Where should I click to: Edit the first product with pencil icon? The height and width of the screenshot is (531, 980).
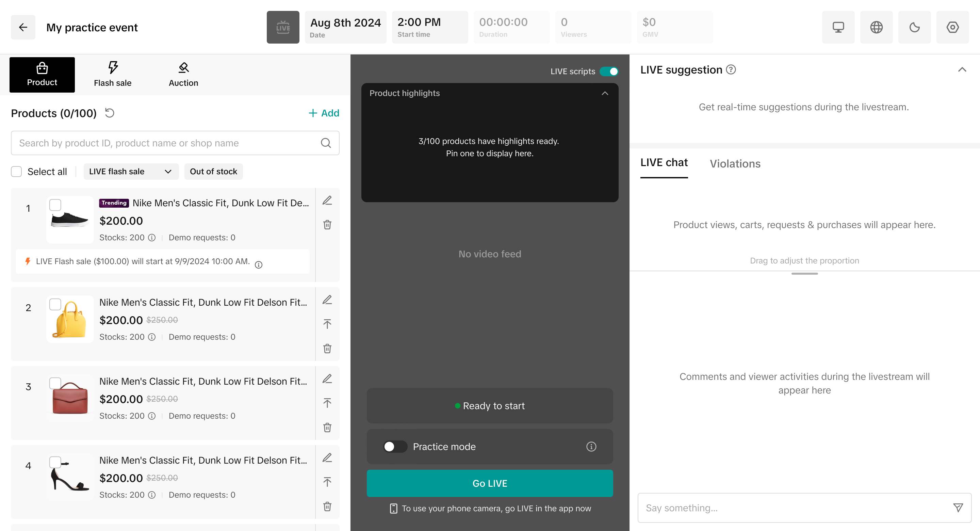click(327, 200)
